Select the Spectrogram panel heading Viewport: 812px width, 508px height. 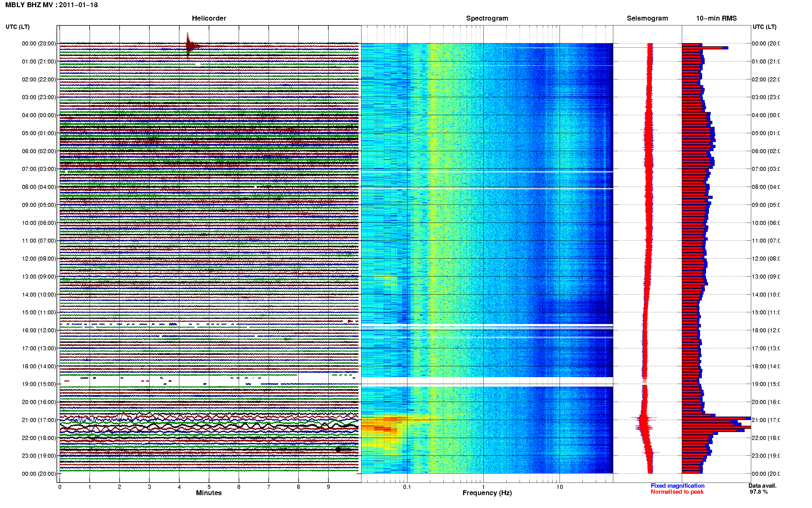487,19
